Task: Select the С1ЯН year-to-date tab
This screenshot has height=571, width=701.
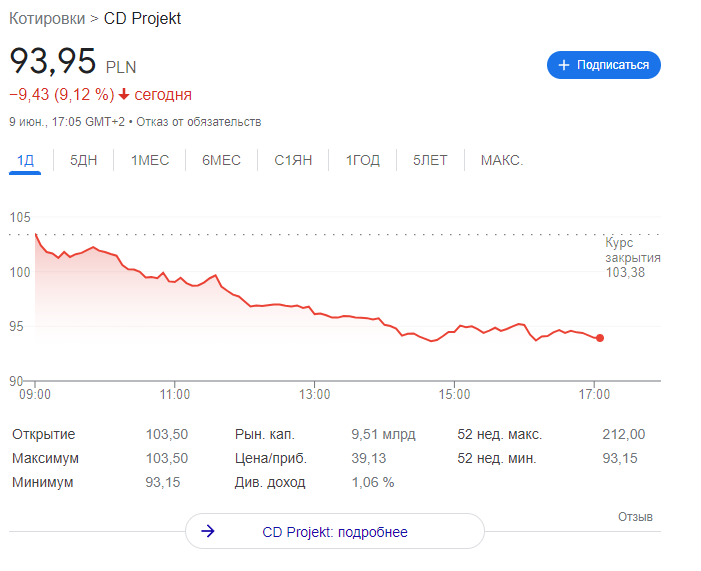Action: point(293,160)
